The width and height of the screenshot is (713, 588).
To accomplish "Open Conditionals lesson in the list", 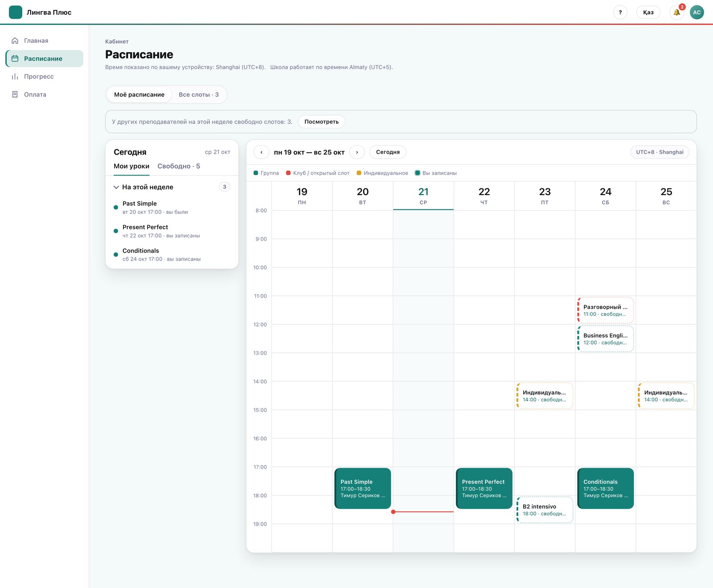I will 172,255.
